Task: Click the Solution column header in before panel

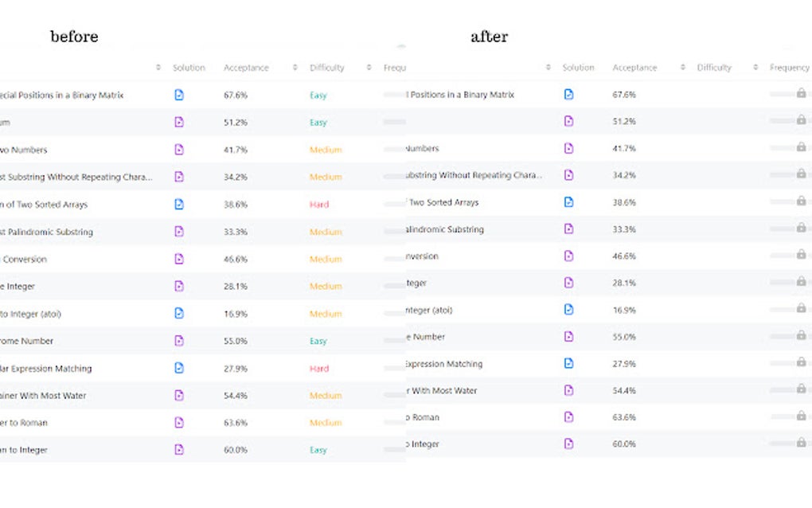Action: pyautogui.click(x=189, y=68)
